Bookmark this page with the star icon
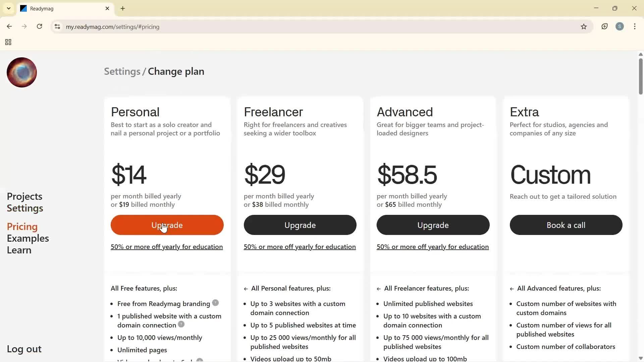 point(584,27)
